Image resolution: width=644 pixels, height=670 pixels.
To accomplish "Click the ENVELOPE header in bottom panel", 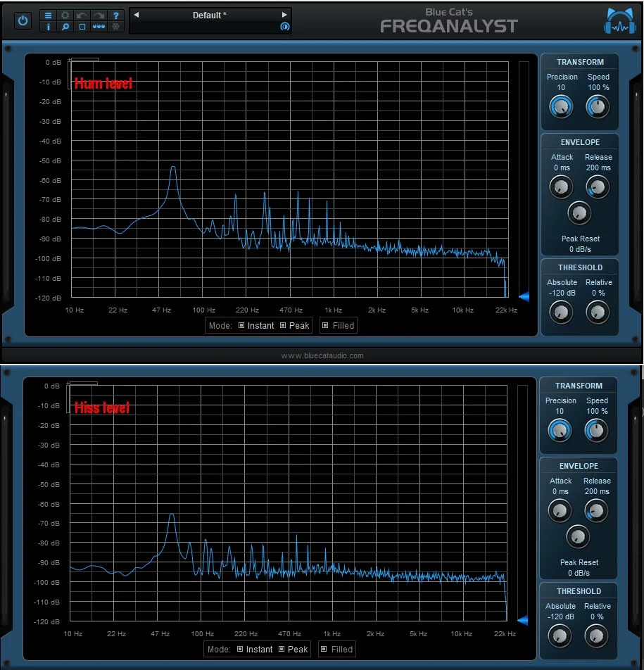I will coord(579,466).
